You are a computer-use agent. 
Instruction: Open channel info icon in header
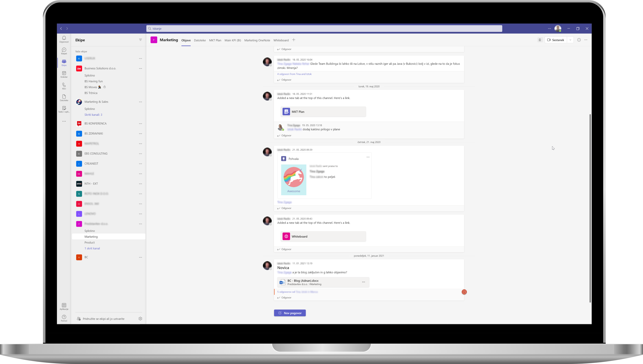click(x=579, y=40)
